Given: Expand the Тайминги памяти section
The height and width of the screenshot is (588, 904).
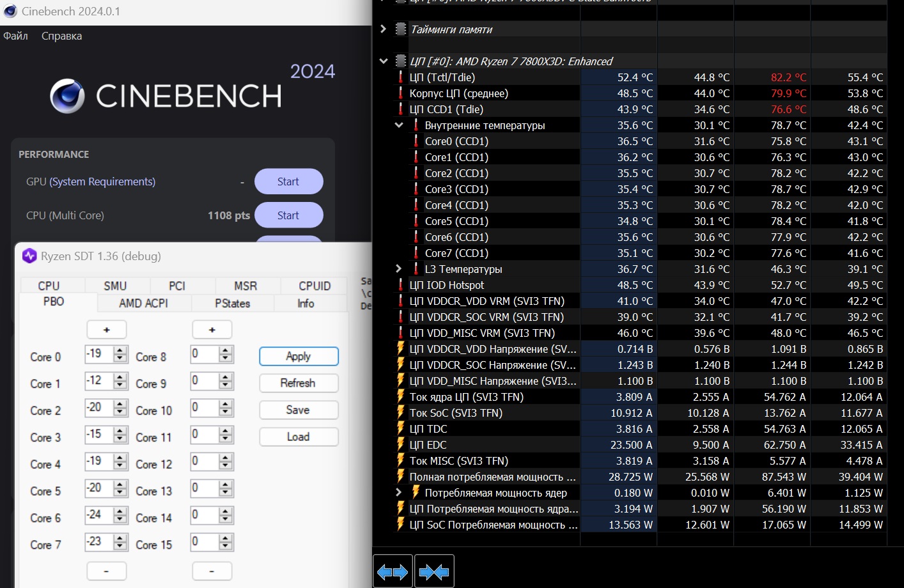Looking at the screenshot, I should [x=383, y=29].
